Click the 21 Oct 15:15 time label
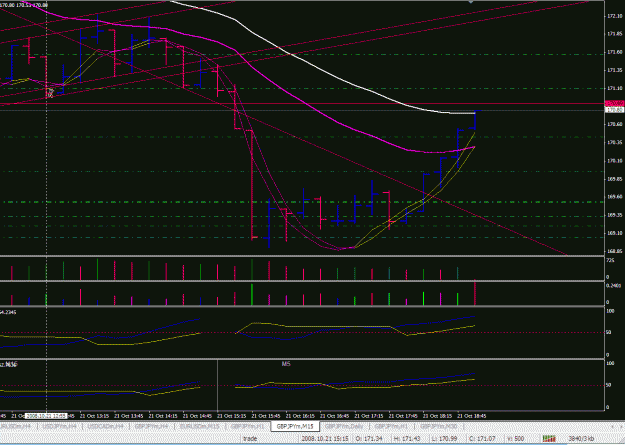 coord(232,416)
